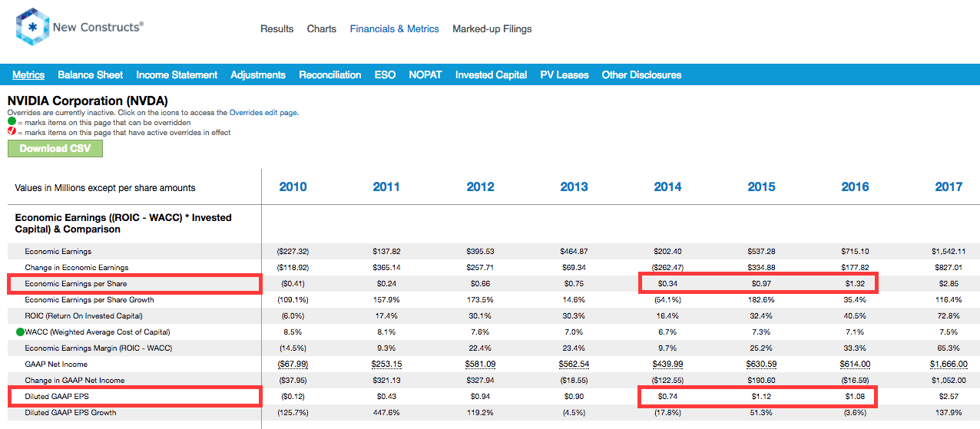Viewport: 980px width, 429px height.
Task: Click the Economic Earnings row label
Action: point(58,252)
